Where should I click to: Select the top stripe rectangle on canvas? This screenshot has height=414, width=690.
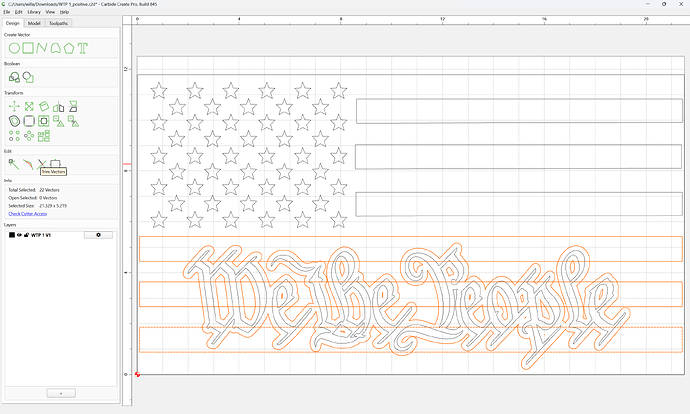click(x=519, y=111)
